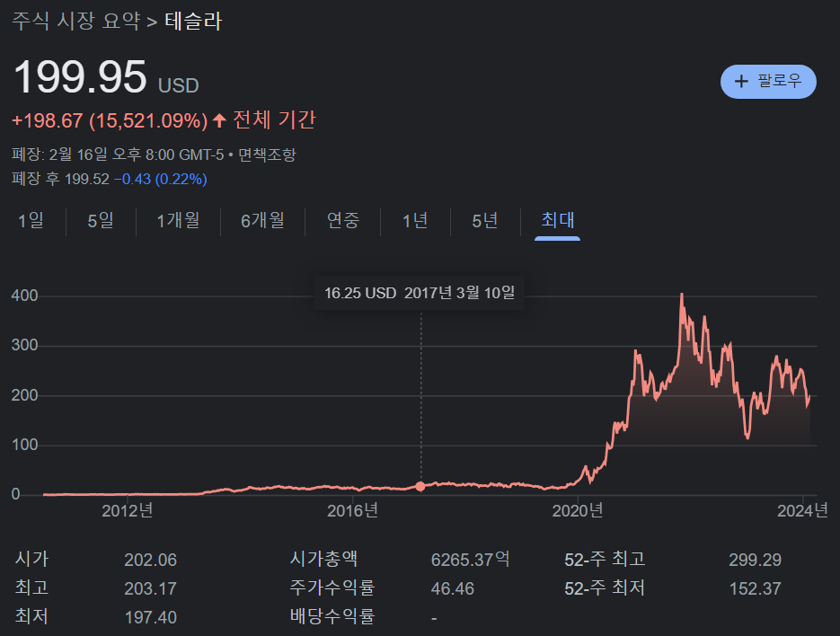Click the 배당수익률 label

pos(332,616)
